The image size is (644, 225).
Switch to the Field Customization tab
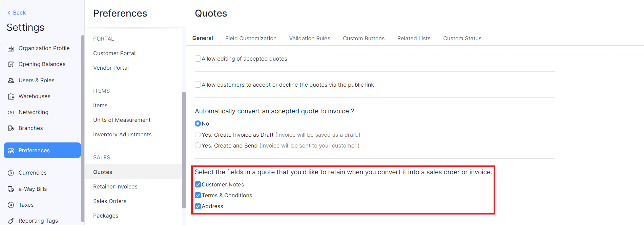pyautogui.click(x=251, y=38)
